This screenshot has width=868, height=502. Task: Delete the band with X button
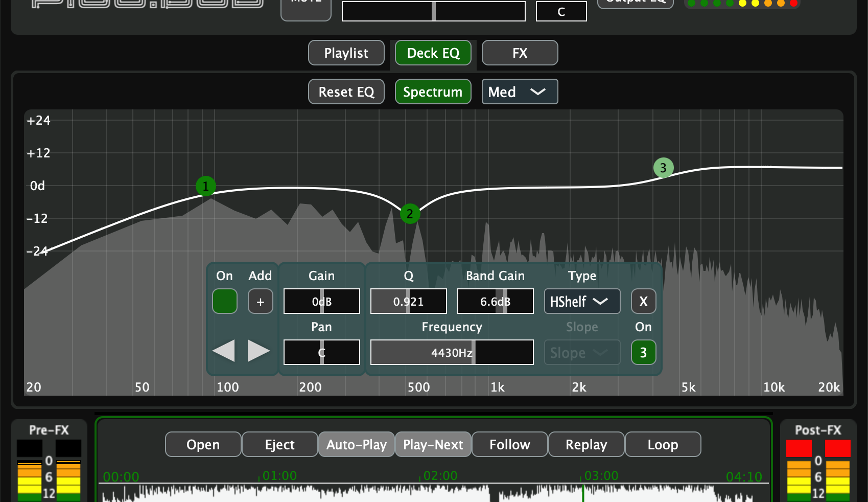(644, 301)
